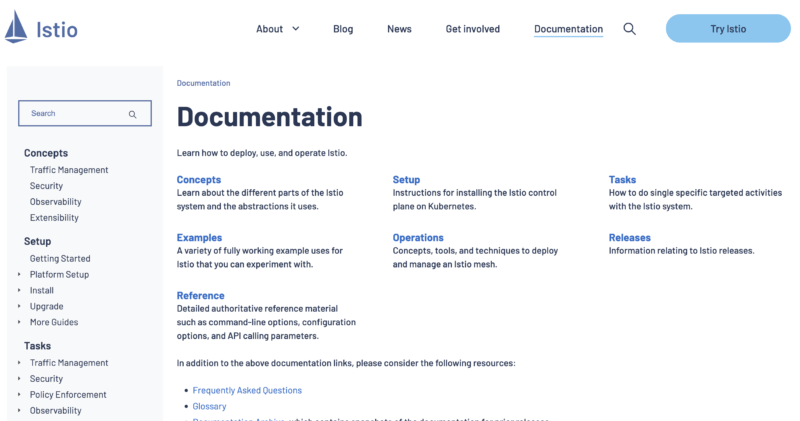Click the Istio wordmark text in header
The height and width of the screenshot is (421, 800).
[57, 30]
